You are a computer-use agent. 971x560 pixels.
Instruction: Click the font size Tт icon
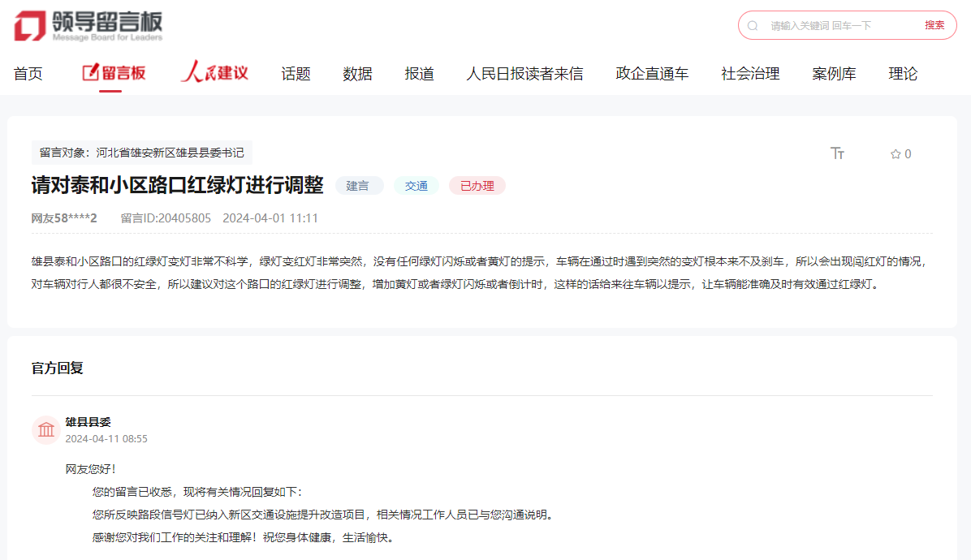837,153
